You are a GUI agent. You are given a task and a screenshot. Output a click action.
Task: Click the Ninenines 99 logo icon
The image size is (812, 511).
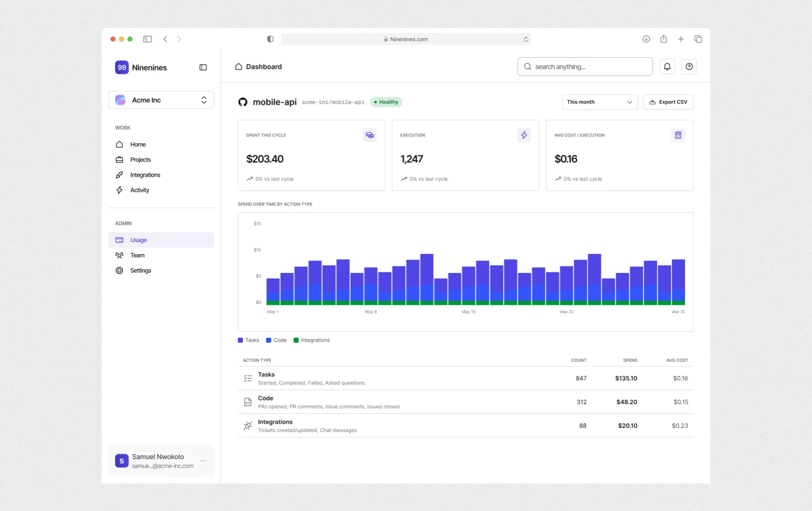pos(122,67)
